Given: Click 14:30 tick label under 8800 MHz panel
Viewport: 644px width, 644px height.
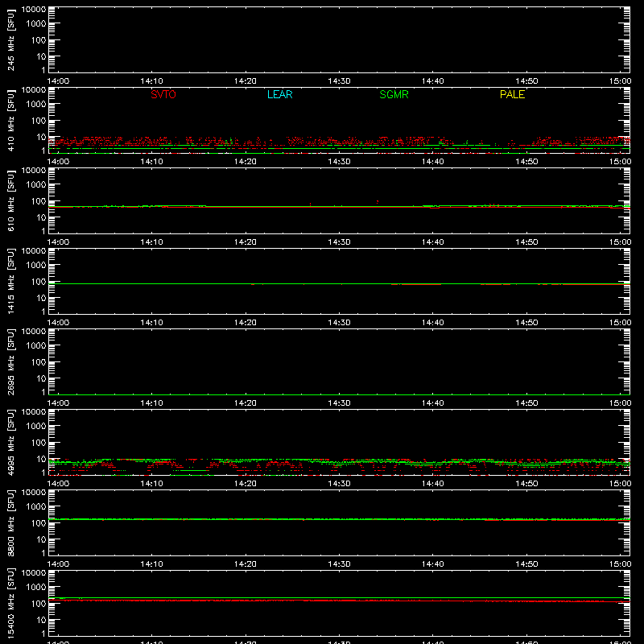Looking at the screenshot, I should pyautogui.click(x=339, y=564).
